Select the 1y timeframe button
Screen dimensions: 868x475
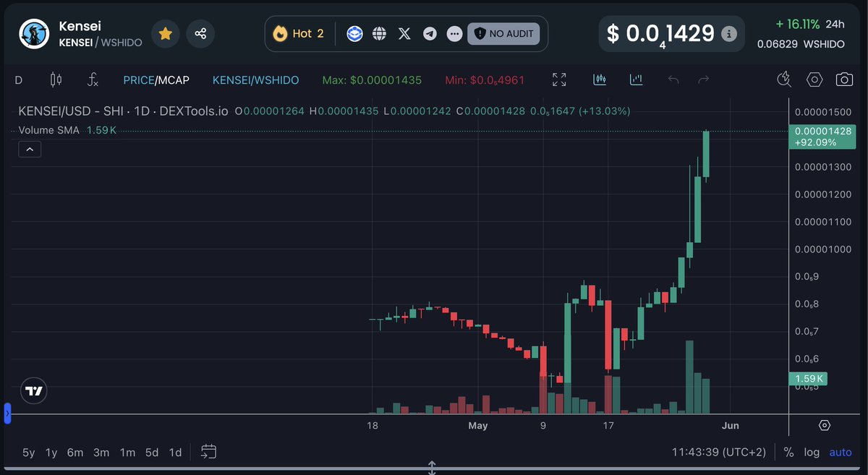pos(50,452)
